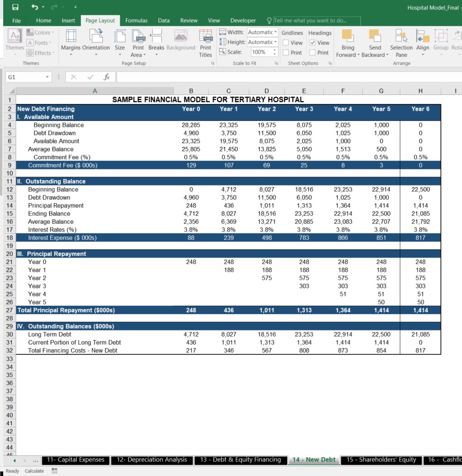Toggle the Headings View checkbox
The image size is (462, 476).
pos(312,43)
